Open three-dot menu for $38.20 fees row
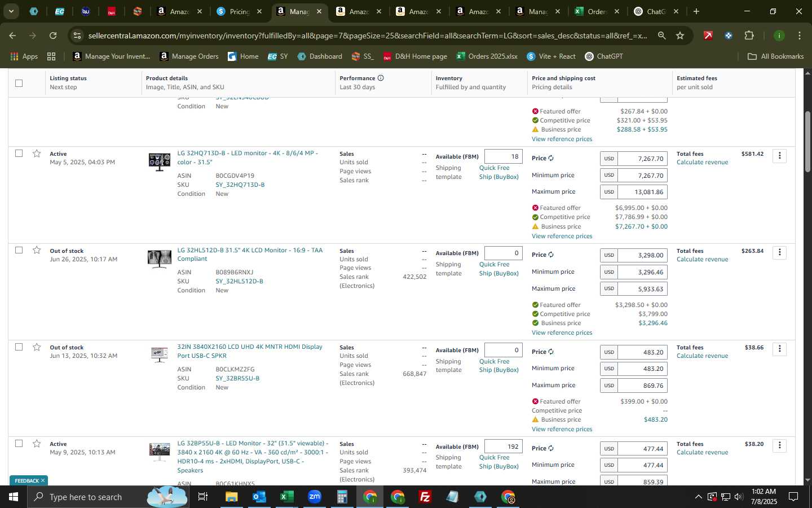812x508 pixels. 780,445
